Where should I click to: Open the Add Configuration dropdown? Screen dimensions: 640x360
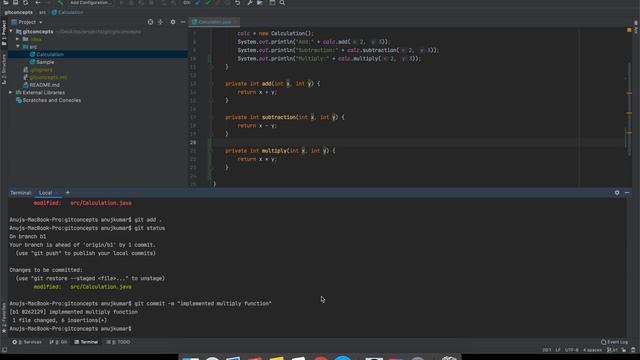pos(90,2)
